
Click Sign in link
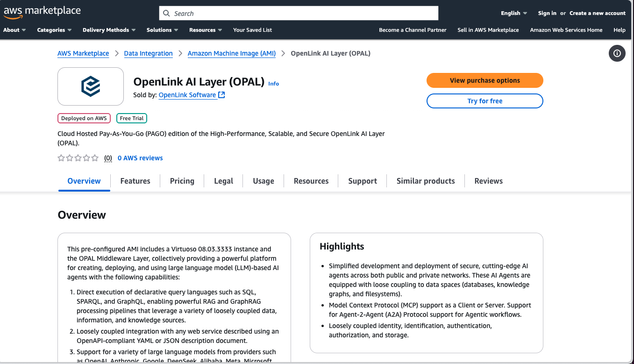point(547,13)
